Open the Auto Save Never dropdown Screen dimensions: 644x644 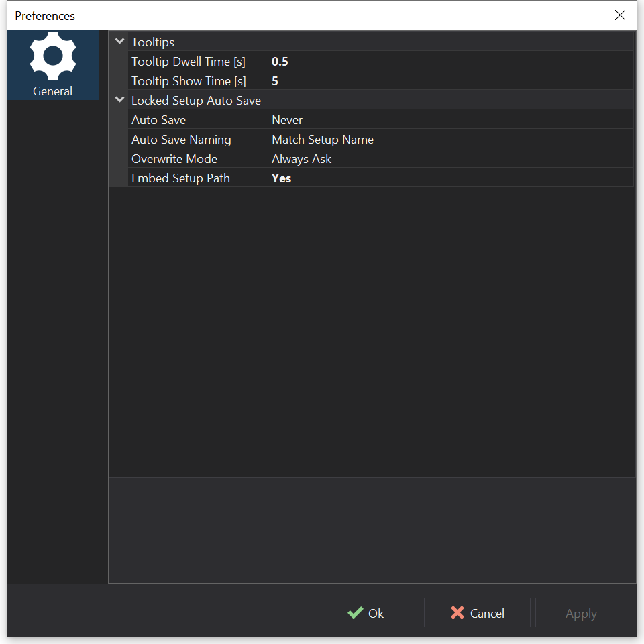pos(451,120)
